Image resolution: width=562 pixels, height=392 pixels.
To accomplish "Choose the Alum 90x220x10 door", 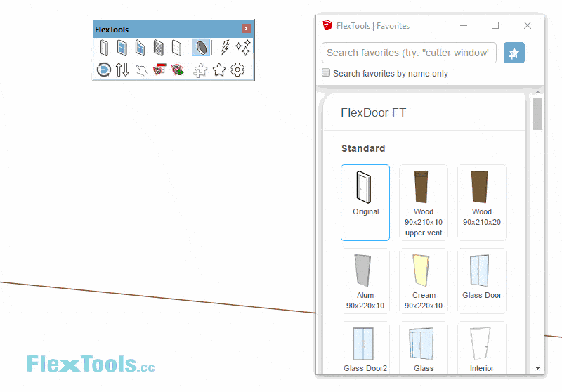I will (x=365, y=281).
